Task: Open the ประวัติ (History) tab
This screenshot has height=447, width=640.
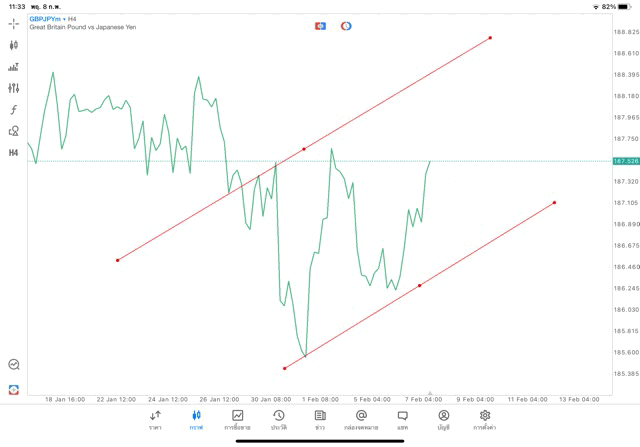Action: (278, 420)
